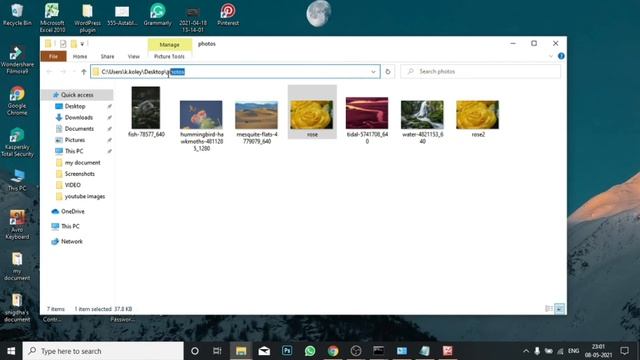Open WhatsApp from the taskbar

tap(310, 351)
